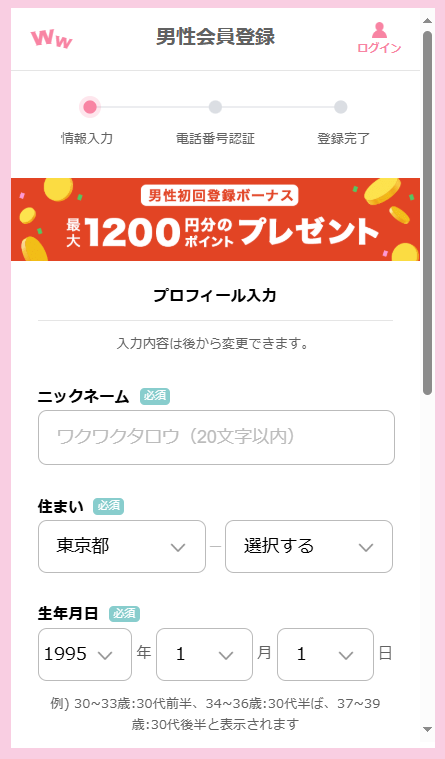
Task: Open the birth day dropdown
Action: [325, 654]
